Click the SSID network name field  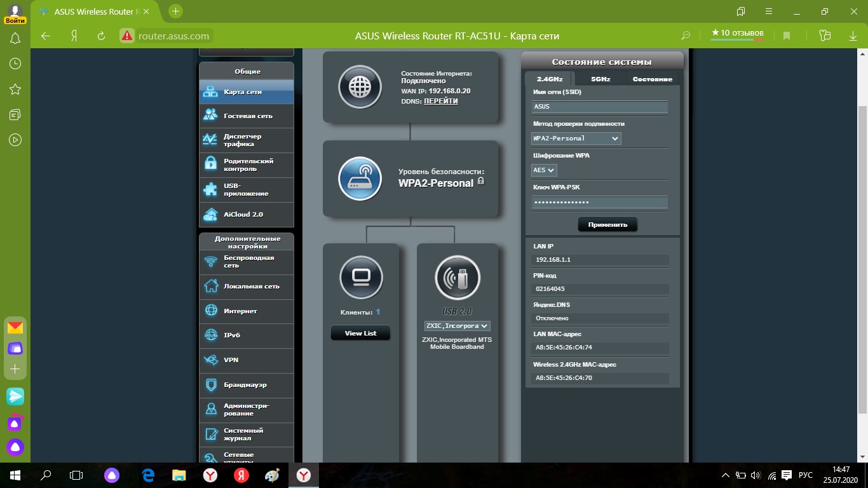600,107
